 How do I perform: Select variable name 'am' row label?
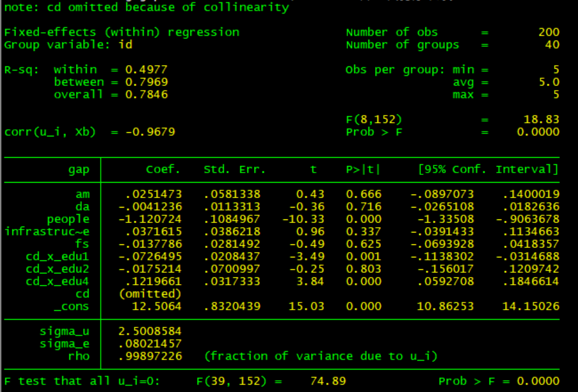pyautogui.click(x=82, y=194)
